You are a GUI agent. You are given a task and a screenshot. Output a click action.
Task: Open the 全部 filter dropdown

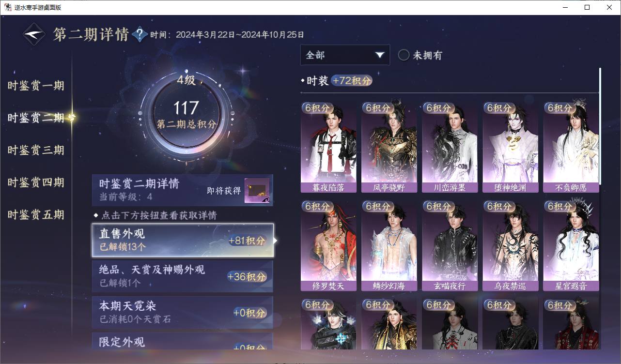pos(345,55)
